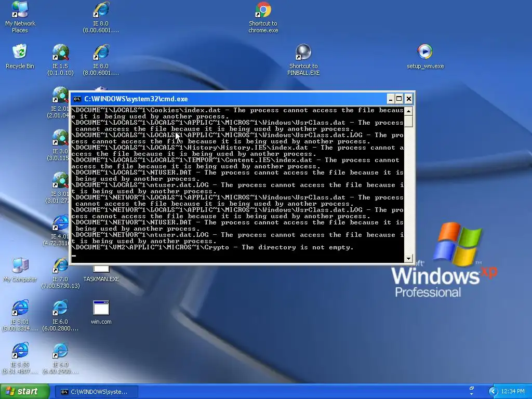532x399 pixels.
Task: Select the IE 7.0 (7.00.5730.13) shortcut
Action: click(x=60, y=273)
